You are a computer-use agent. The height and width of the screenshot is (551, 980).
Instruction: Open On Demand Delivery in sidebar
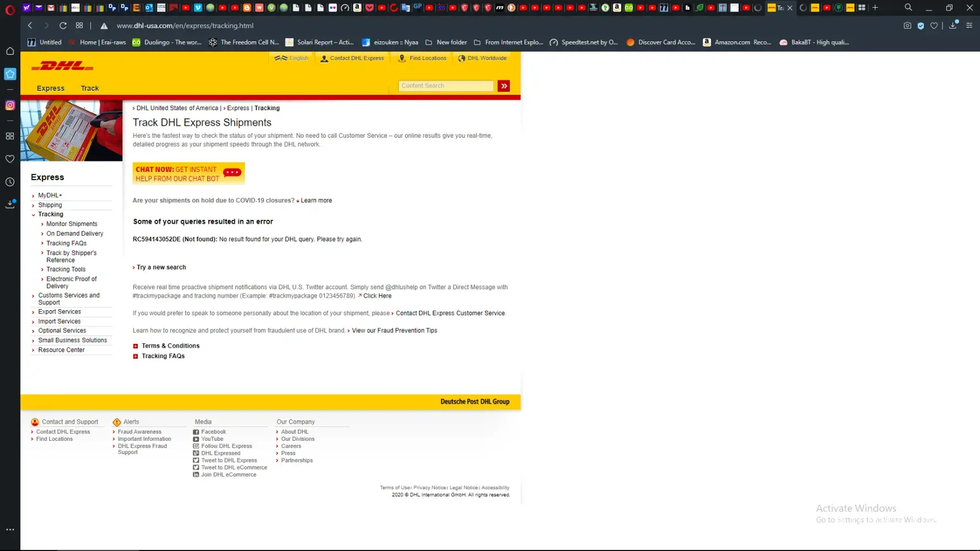click(x=75, y=234)
